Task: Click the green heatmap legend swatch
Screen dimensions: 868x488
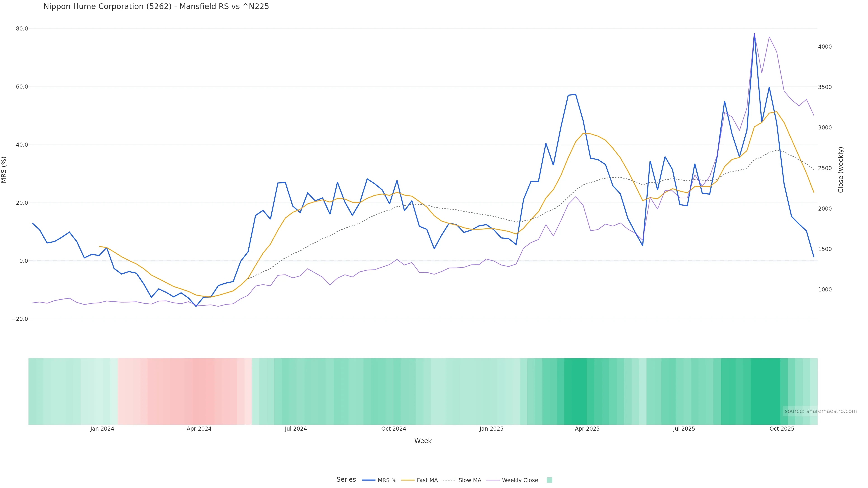Action: tap(549, 480)
